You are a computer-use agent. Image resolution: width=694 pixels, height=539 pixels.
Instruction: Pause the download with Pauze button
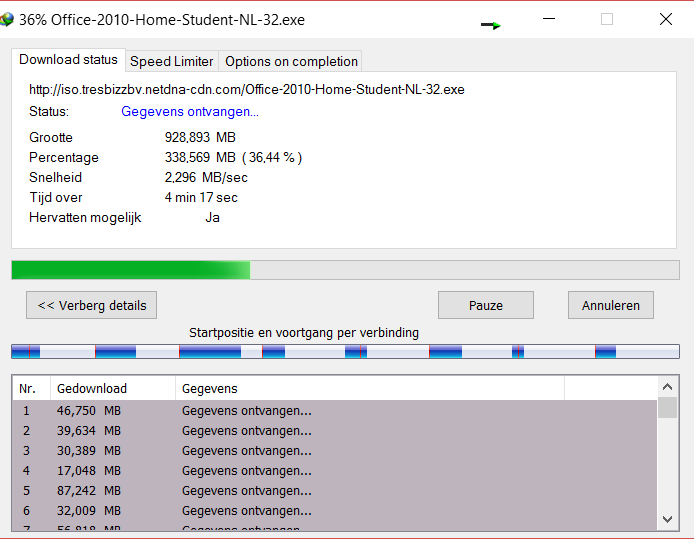[486, 305]
